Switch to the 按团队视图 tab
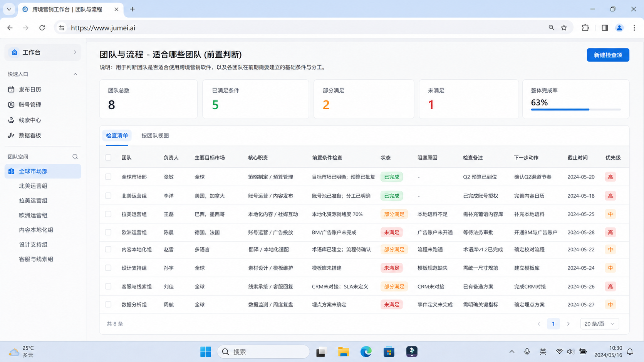644x362 pixels. (155, 135)
